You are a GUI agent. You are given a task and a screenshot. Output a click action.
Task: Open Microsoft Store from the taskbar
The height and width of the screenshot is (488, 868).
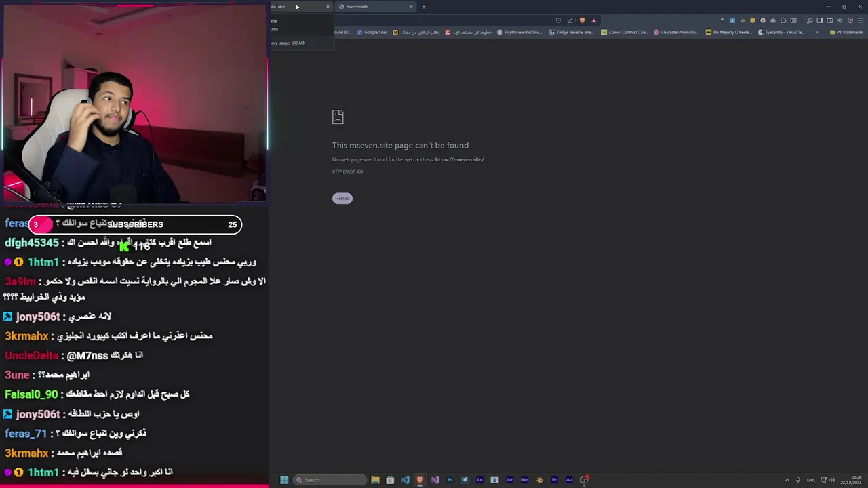(390, 480)
